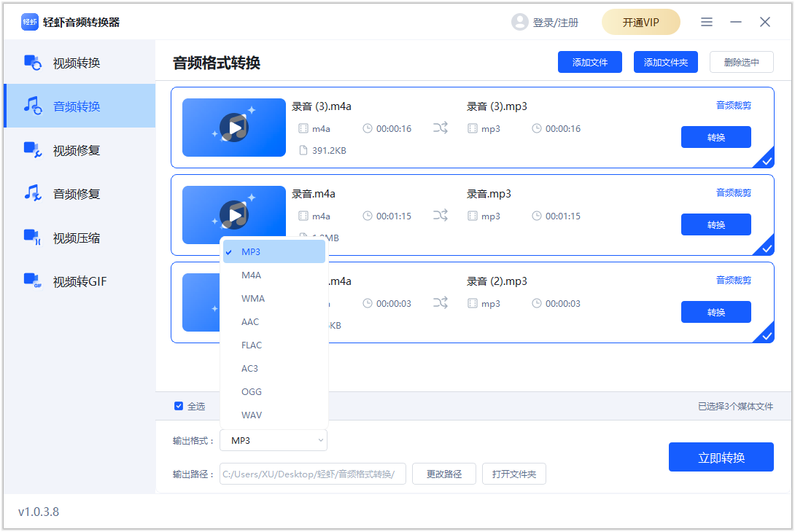Select WAV from the format list
The height and width of the screenshot is (532, 795).
coord(251,415)
